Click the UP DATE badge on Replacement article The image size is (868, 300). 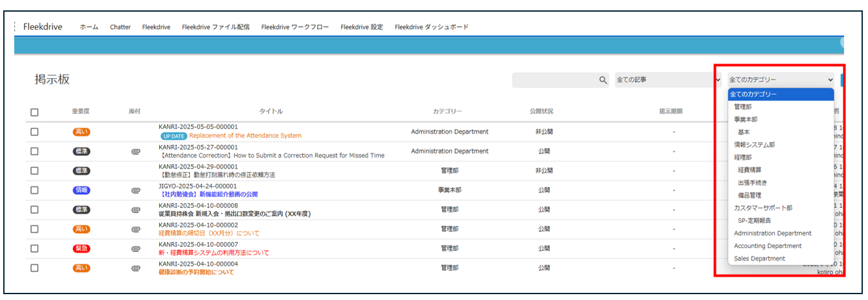[173, 136]
